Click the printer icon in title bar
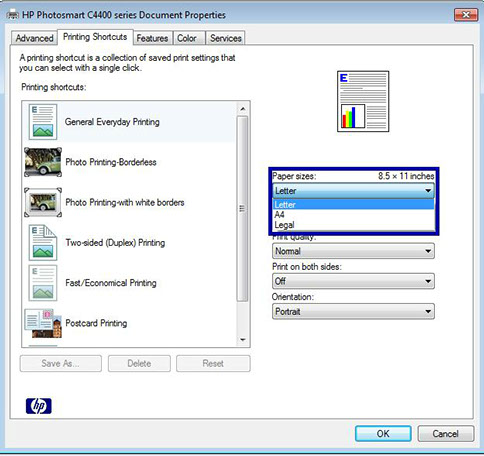Screen dimensions: 484x456 (13, 15)
